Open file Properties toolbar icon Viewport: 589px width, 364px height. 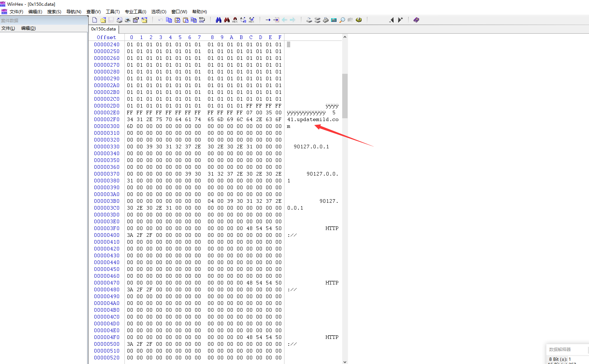(136, 20)
